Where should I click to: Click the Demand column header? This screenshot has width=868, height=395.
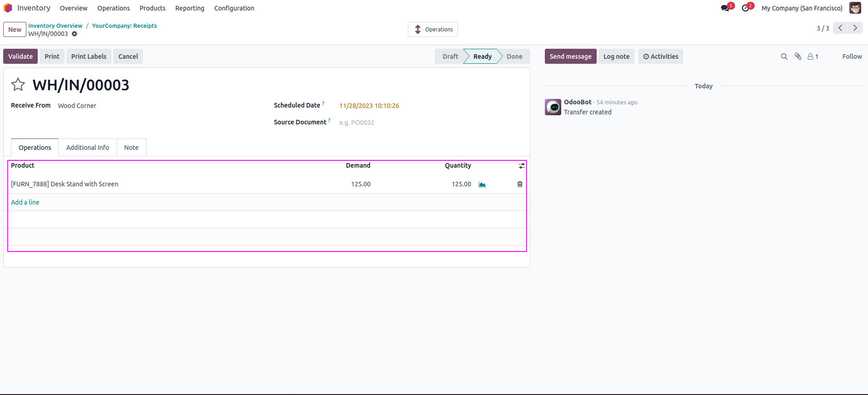click(358, 165)
